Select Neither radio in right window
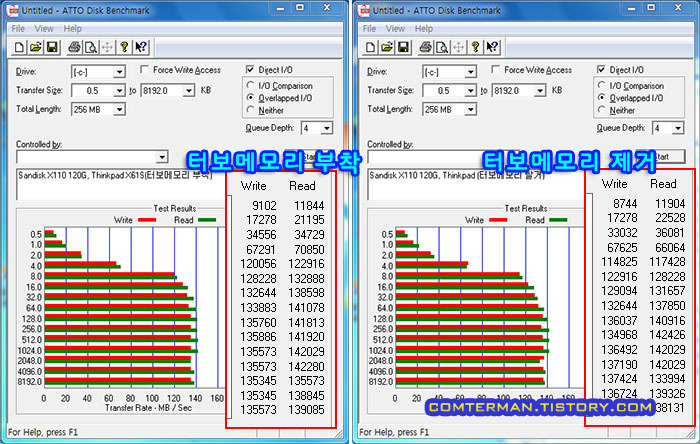Screen dimensions: 700x444 (602, 109)
